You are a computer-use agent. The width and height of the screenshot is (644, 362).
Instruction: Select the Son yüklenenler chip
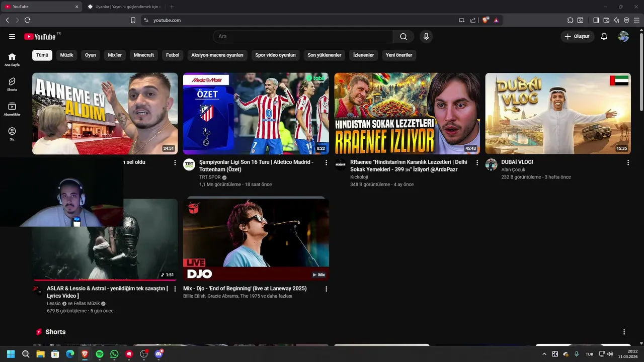(x=325, y=55)
